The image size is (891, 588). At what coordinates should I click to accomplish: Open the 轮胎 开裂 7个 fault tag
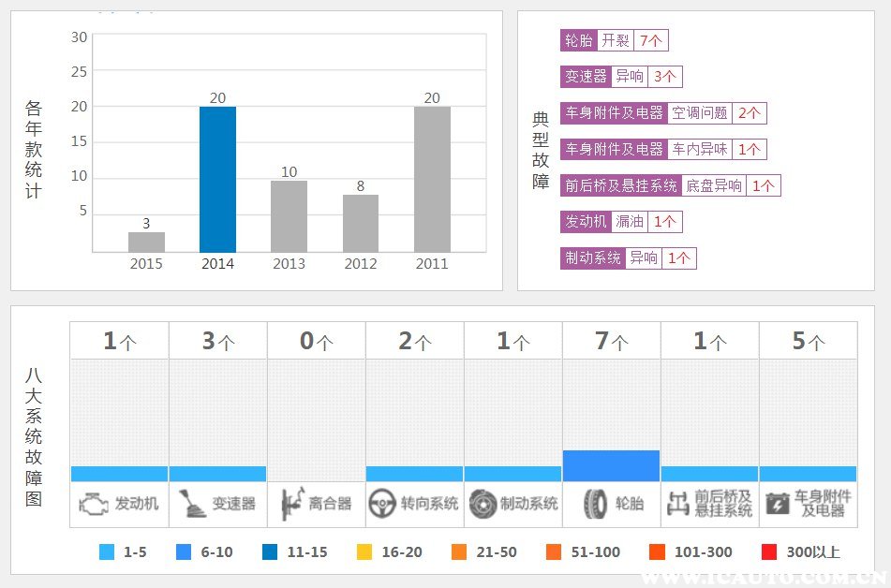tap(614, 40)
